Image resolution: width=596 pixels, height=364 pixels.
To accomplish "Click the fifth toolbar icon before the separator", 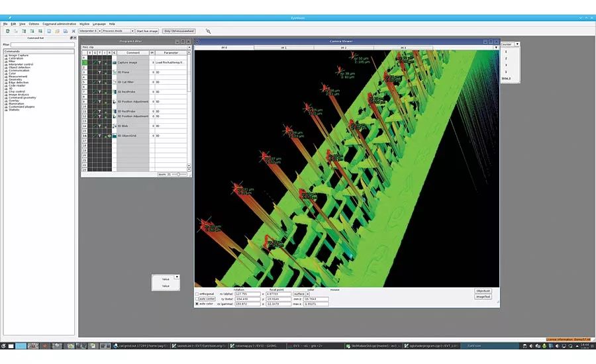I will point(40,31).
